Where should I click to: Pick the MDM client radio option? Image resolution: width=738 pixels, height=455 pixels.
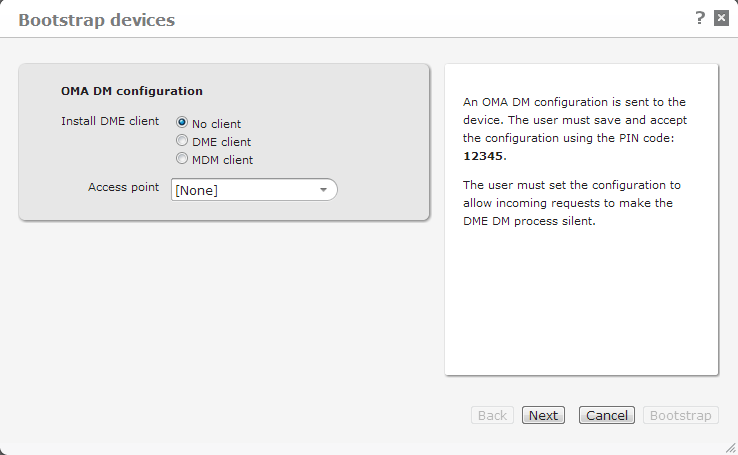182,159
